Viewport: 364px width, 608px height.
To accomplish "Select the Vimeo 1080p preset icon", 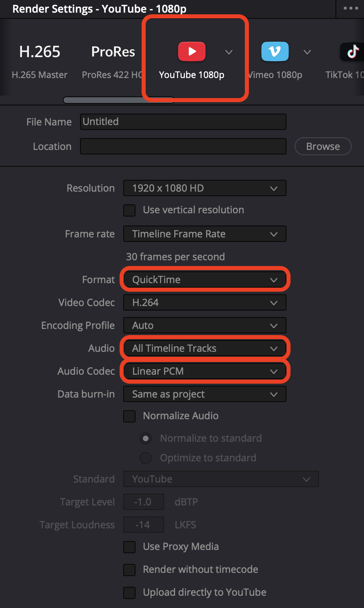I will [275, 52].
